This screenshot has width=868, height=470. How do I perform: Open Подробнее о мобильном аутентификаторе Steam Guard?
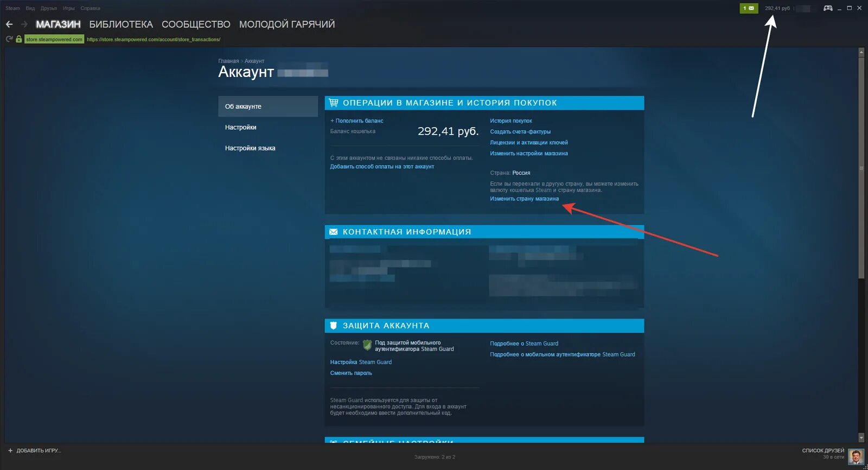coord(563,354)
